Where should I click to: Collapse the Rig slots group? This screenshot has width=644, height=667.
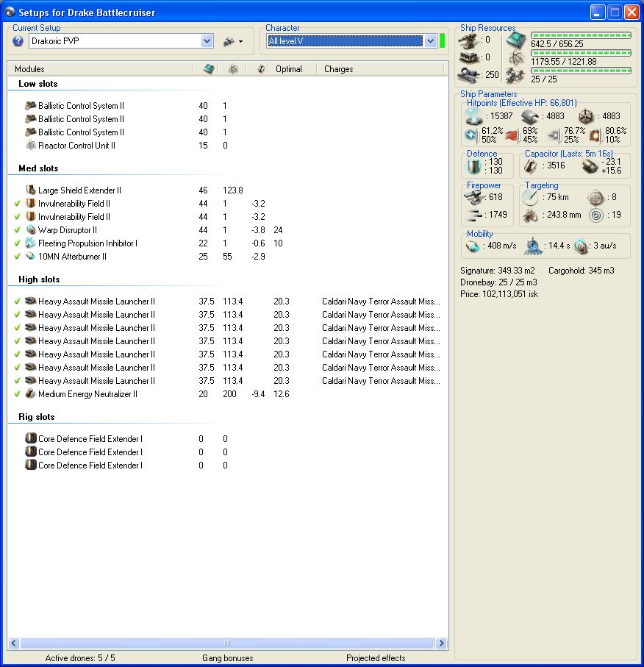[37, 417]
